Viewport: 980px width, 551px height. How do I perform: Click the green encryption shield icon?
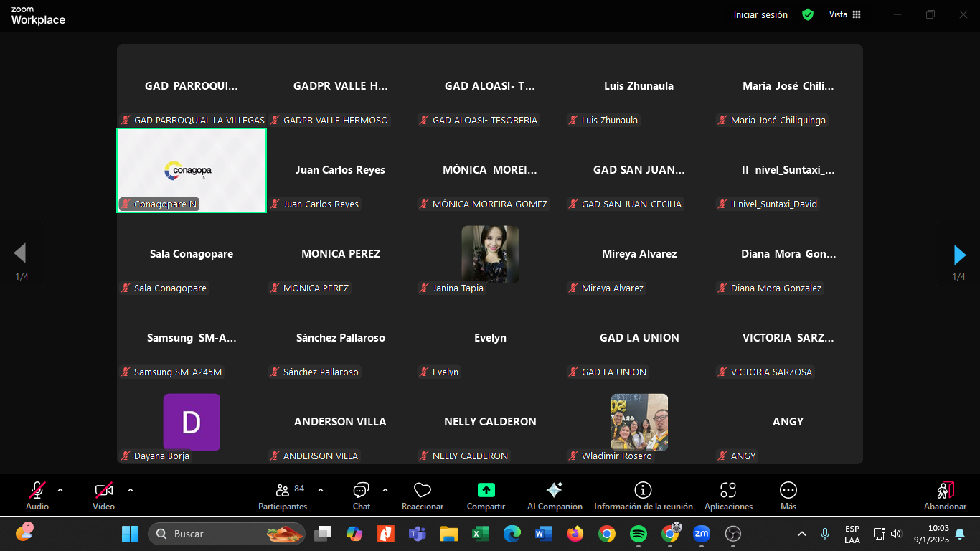[808, 14]
